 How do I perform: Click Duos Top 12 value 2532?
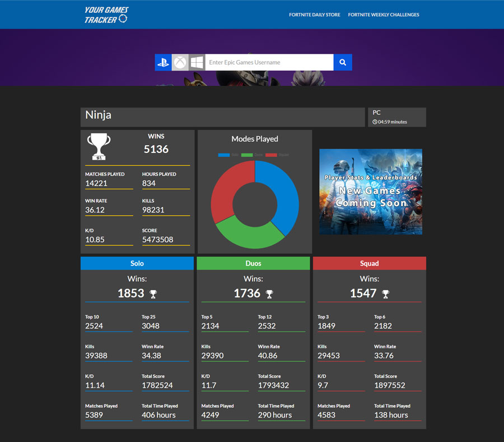tap(267, 326)
